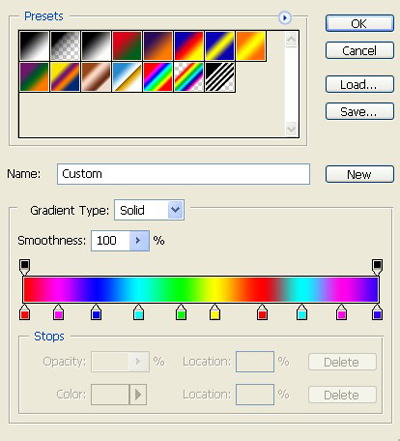Choose the red-to-green gradient preset
This screenshot has height=441, width=400.
pos(127,46)
